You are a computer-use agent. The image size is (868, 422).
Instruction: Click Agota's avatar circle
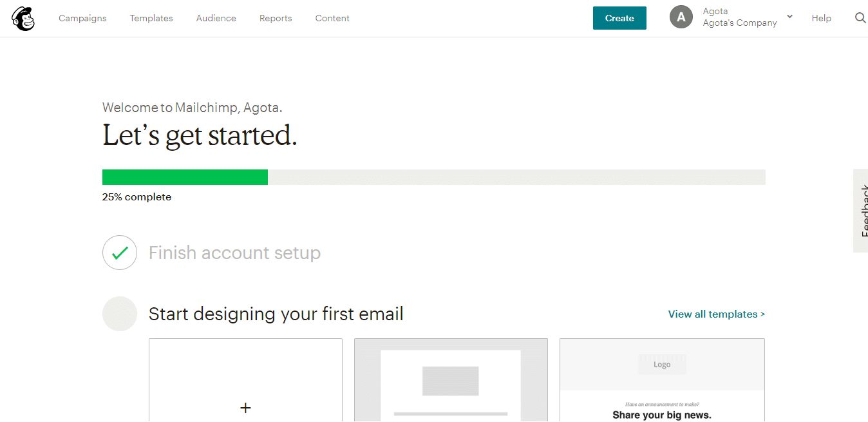(x=681, y=17)
